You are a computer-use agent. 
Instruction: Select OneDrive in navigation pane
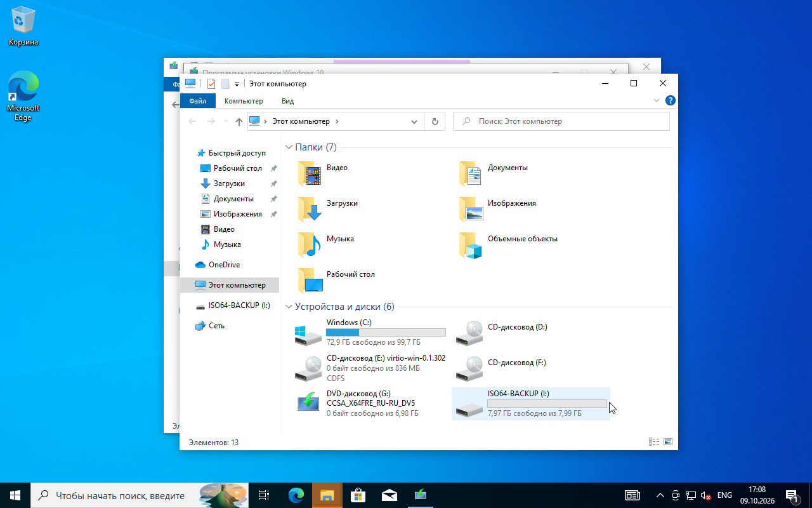(224, 265)
